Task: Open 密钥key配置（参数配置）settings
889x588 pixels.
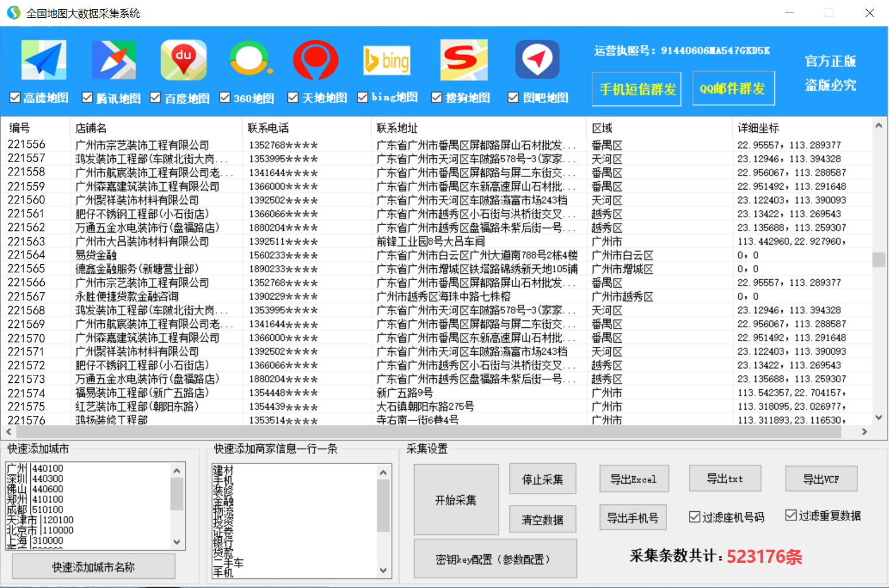Action: click(495, 558)
